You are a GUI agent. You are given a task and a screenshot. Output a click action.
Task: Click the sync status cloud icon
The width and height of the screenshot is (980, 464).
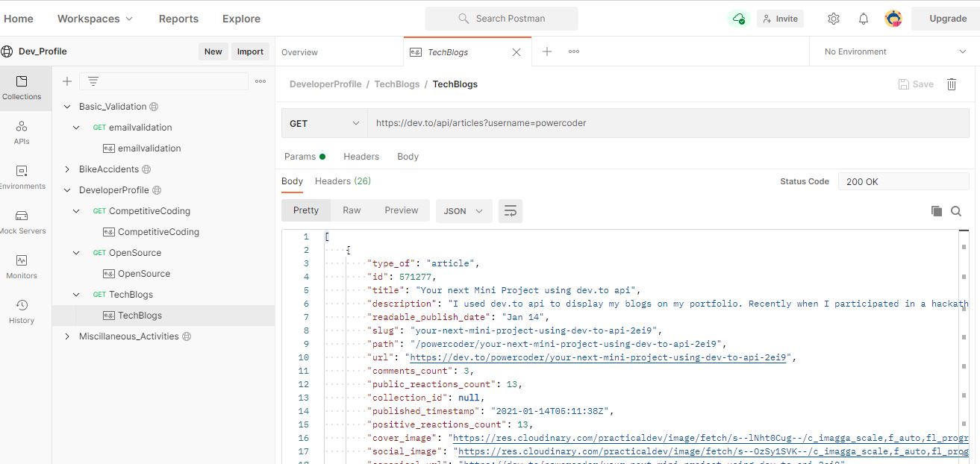coord(738,19)
